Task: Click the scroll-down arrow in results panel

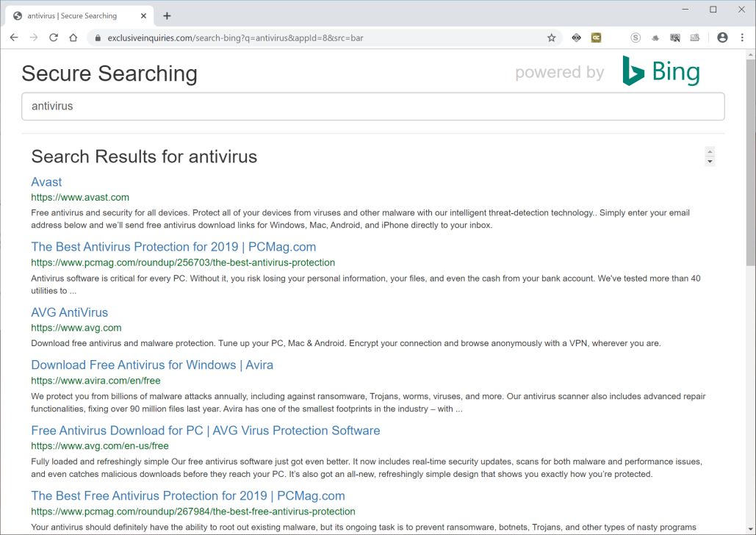Action: click(710, 161)
